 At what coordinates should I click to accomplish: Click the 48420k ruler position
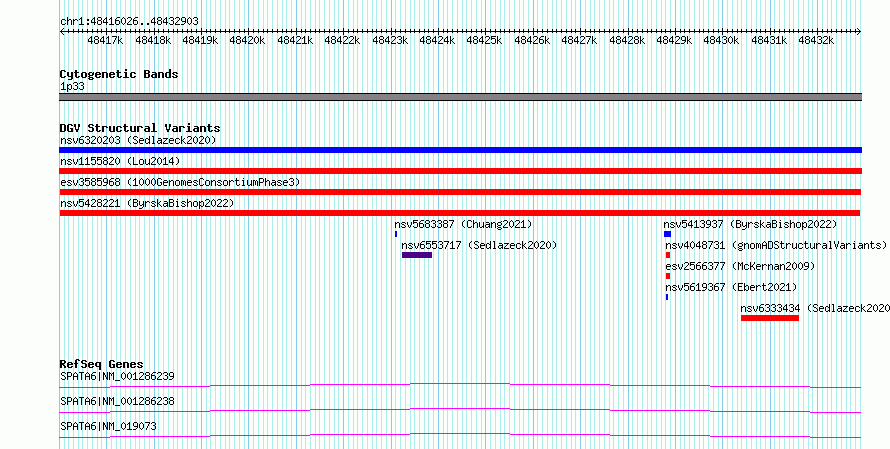pyautogui.click(x=247, y=40)
